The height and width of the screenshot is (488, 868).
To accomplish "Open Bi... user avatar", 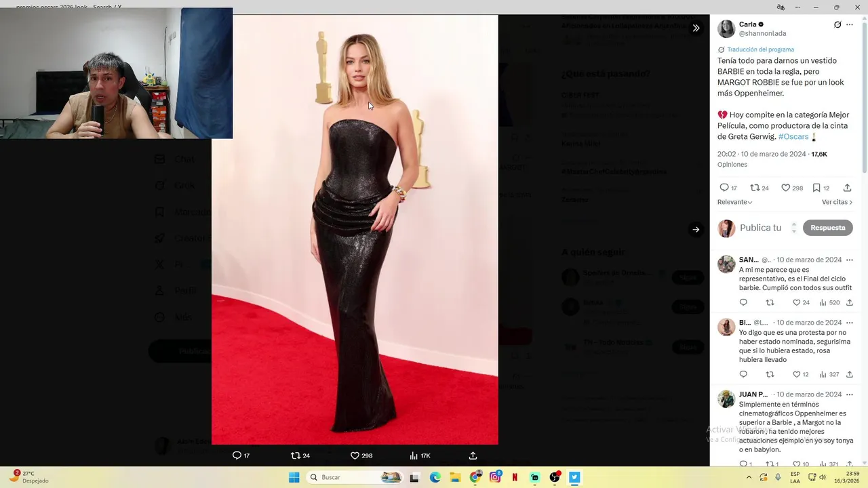I will [726, 327].
